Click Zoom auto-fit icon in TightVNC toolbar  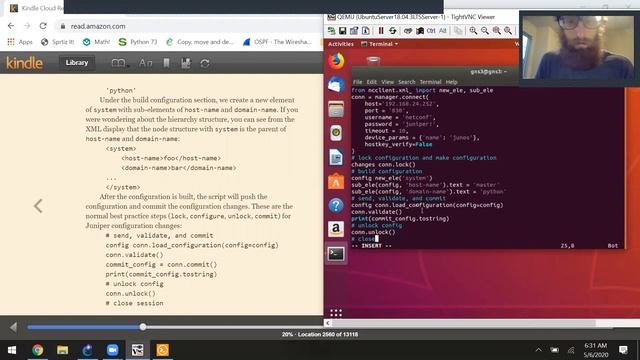508,31
